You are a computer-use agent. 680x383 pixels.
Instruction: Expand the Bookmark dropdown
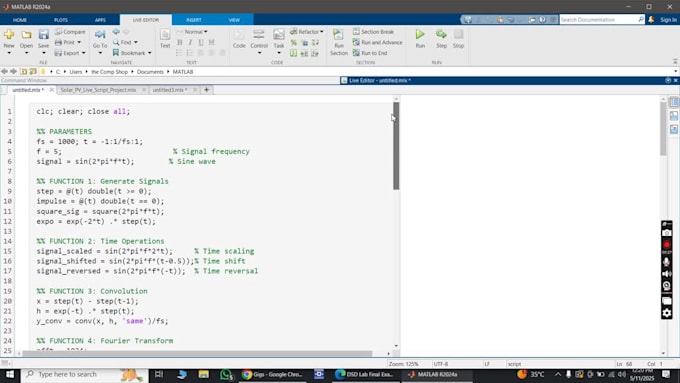[x=150, y=53]
